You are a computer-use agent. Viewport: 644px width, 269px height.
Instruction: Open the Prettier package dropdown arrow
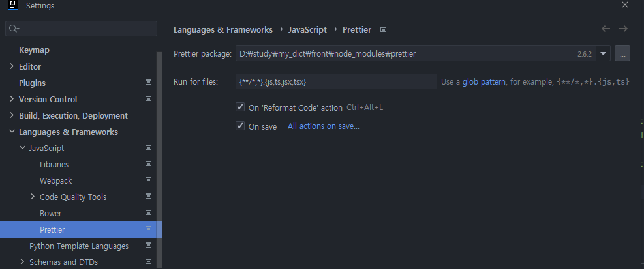tap(603, 53)
